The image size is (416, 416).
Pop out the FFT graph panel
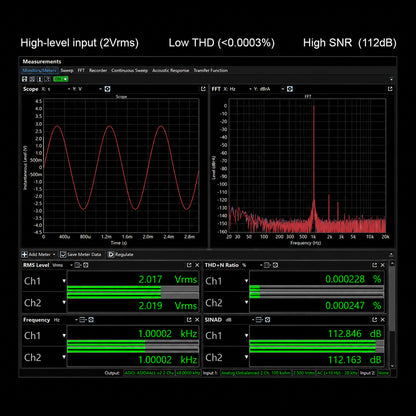390,89
